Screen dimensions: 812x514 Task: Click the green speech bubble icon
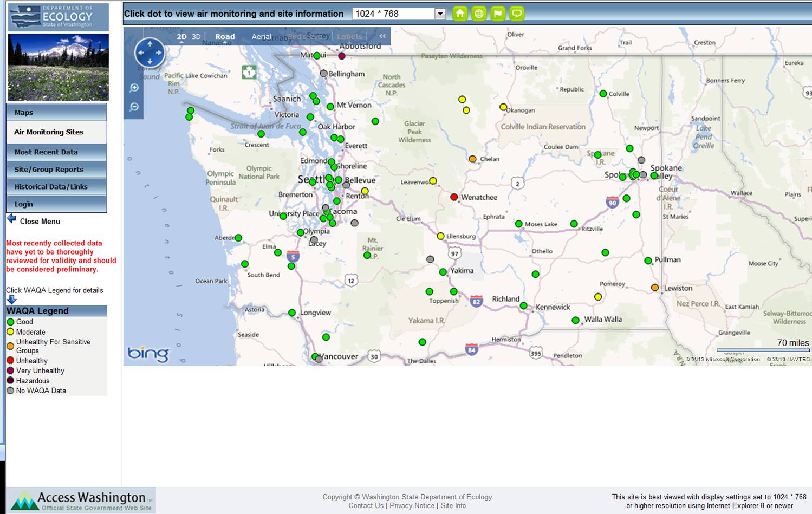click(517, 14)
